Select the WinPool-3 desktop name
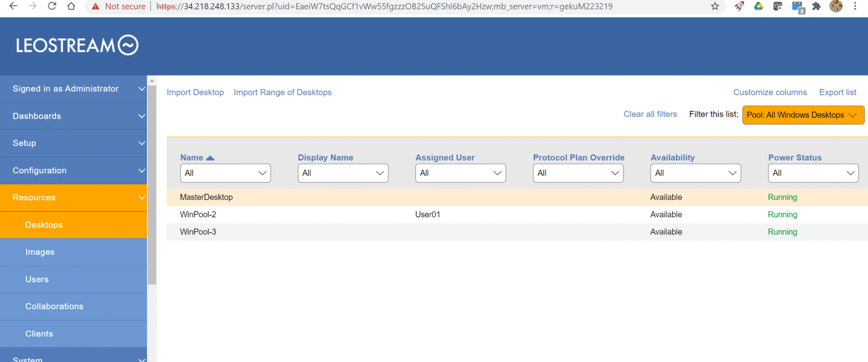The image size is (868, 362). [x=198, y=232]
